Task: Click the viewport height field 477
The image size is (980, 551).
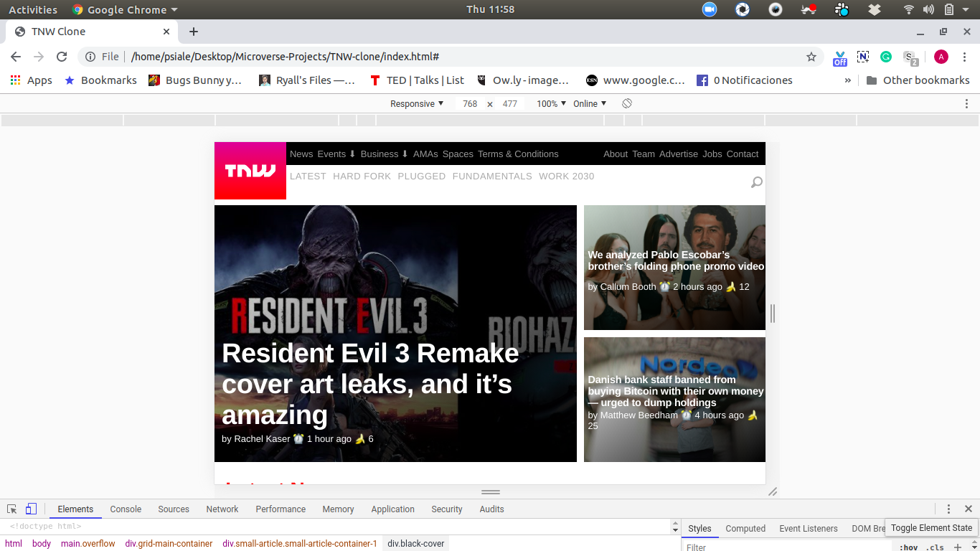Action: click(510, 104)
